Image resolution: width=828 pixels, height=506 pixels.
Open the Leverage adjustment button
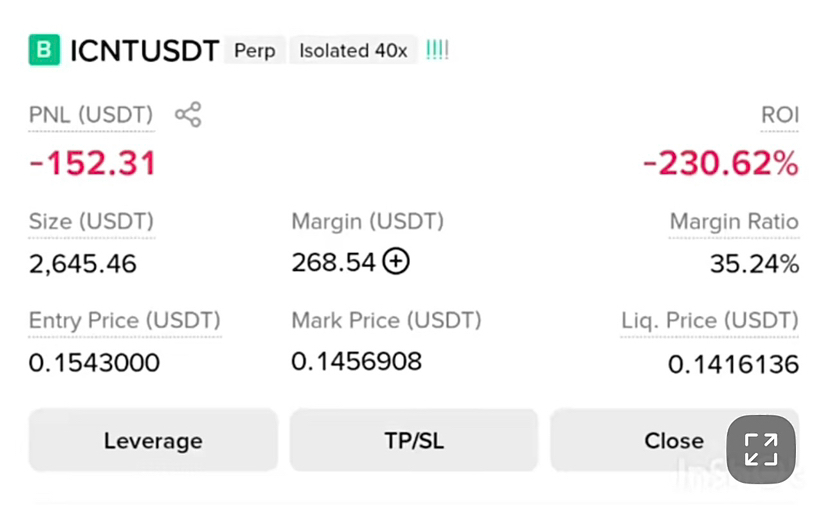pyautogui.click(x=153, y=440)
